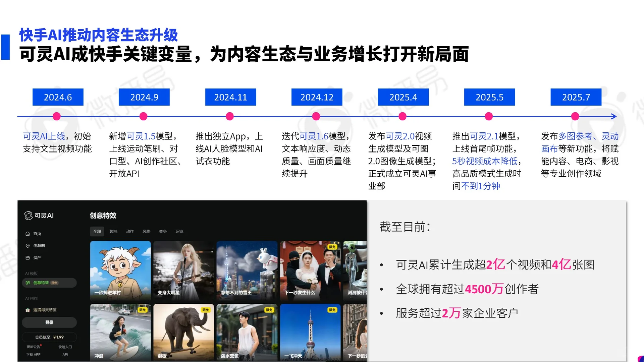Image resolution: width=644 pixels, height=362 pixels.
Task: Open the 滑板 elephant effect thumbnail
Action: (184, 332)
